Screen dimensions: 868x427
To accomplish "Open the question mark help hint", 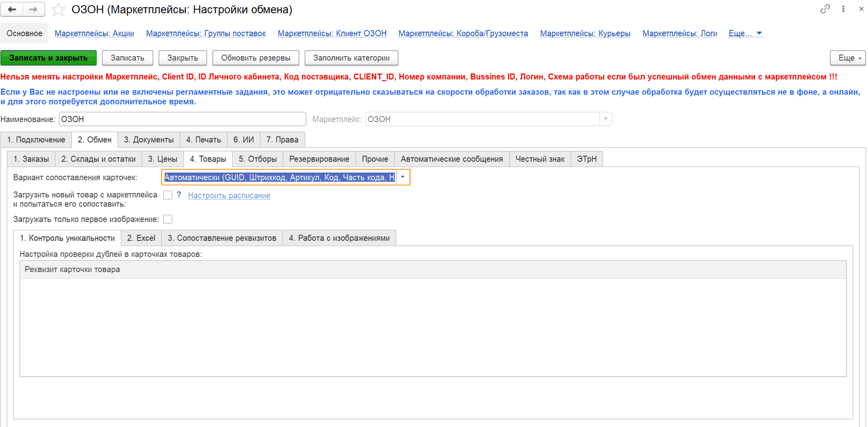I will 179,195.
